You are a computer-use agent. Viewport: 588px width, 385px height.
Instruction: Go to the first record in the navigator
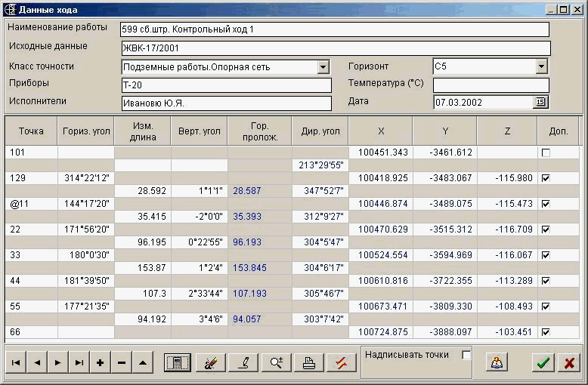tap(15, 362)
